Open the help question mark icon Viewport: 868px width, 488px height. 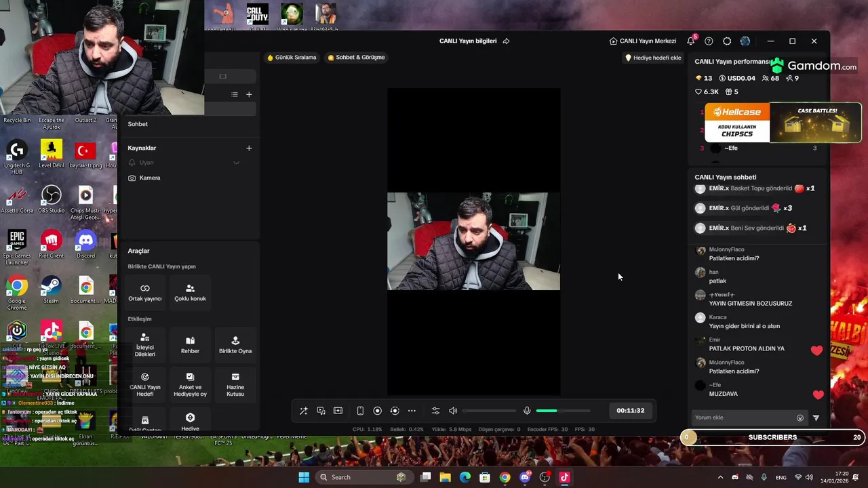709,41
